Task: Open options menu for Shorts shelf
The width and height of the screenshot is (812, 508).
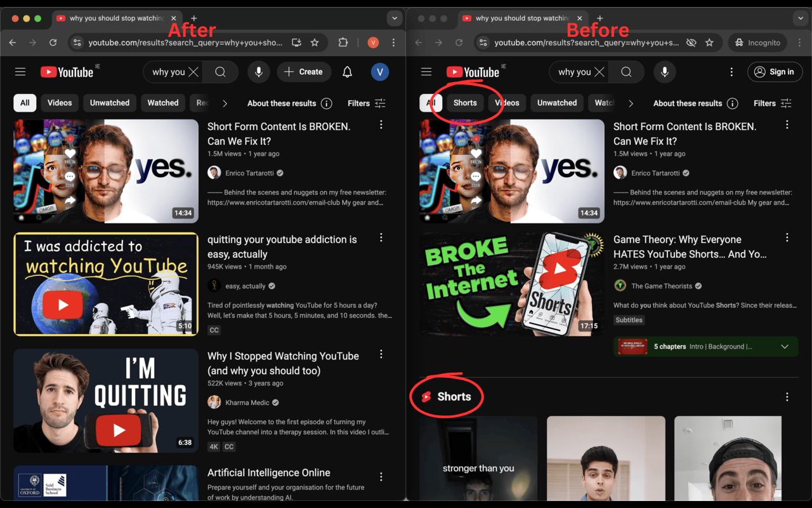Action: pyautogui.click(x=787, y=397)
